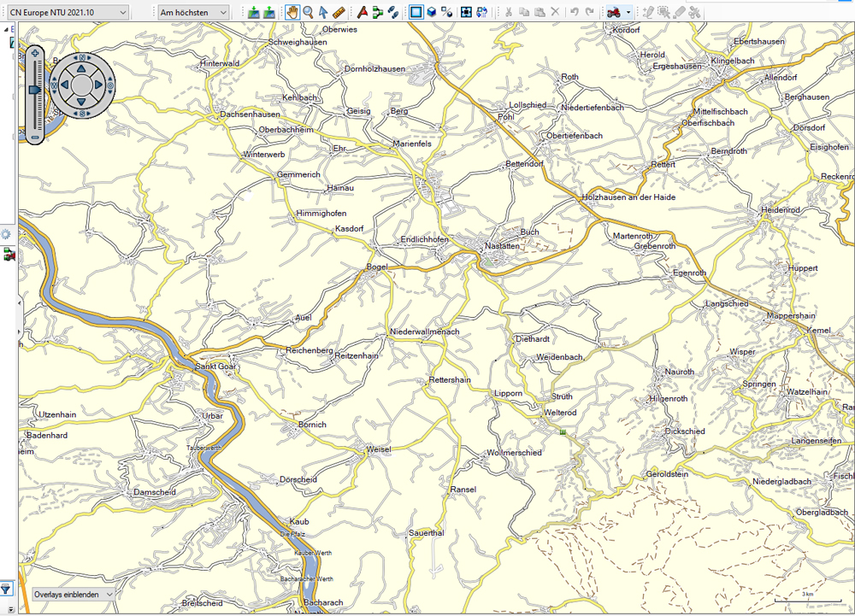Expand the 'Am höchsten' detail level dropdown

194,12
